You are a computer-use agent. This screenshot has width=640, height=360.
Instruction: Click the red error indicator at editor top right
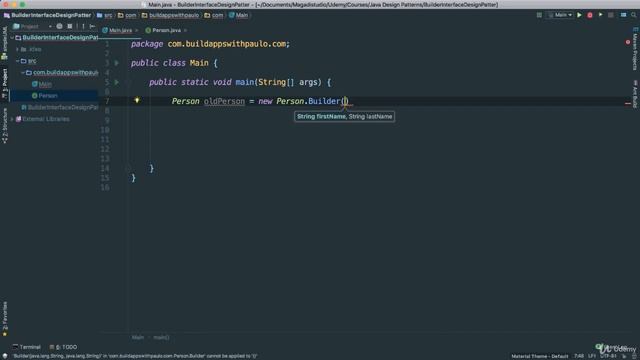click(628, 42)
